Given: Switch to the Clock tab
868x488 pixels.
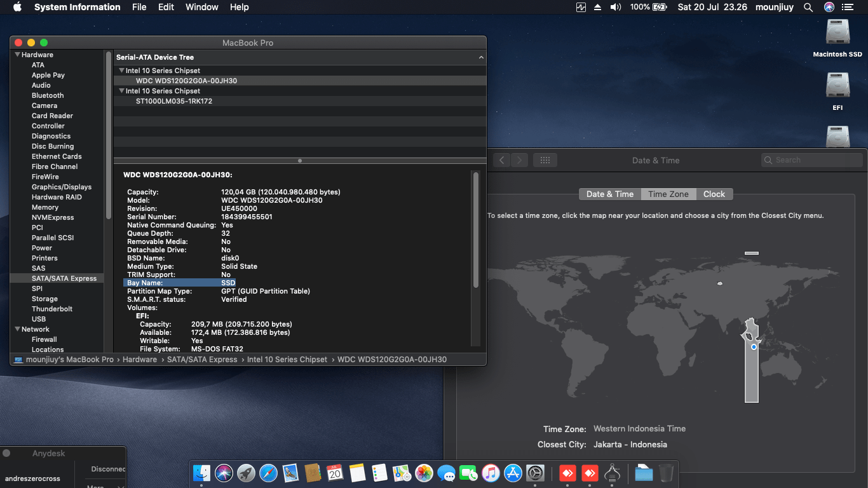Looking at the screenshot, I should [714, 194].
